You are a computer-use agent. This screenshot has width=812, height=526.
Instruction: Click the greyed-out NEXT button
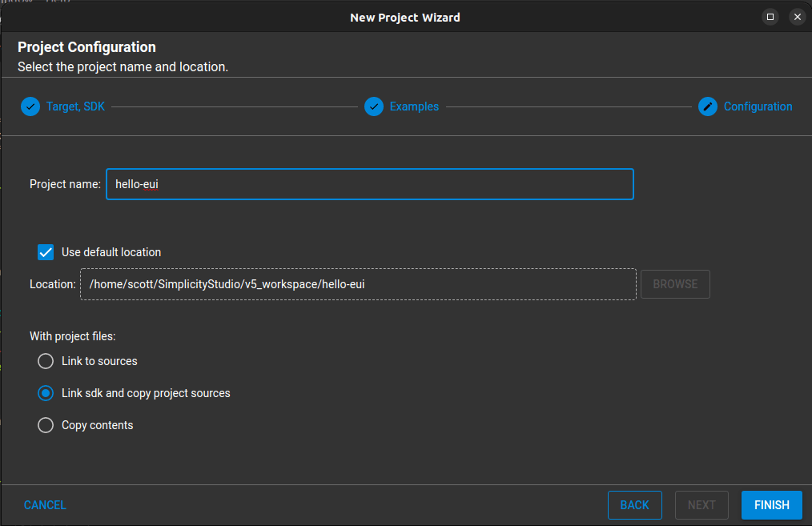point(701,505)
